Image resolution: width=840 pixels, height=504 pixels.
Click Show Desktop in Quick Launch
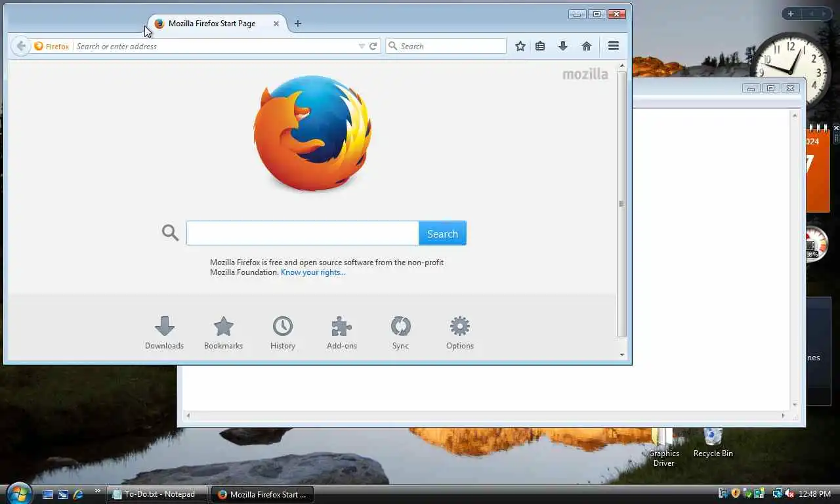[48, 494]
